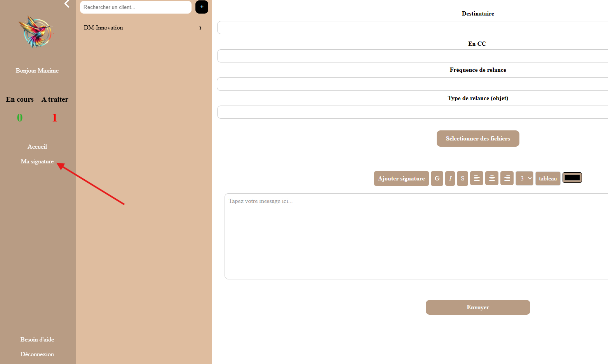The height and width of the screenshot is (364, 608).
Task: Add a new client with plus button
Action: point(202,7)
